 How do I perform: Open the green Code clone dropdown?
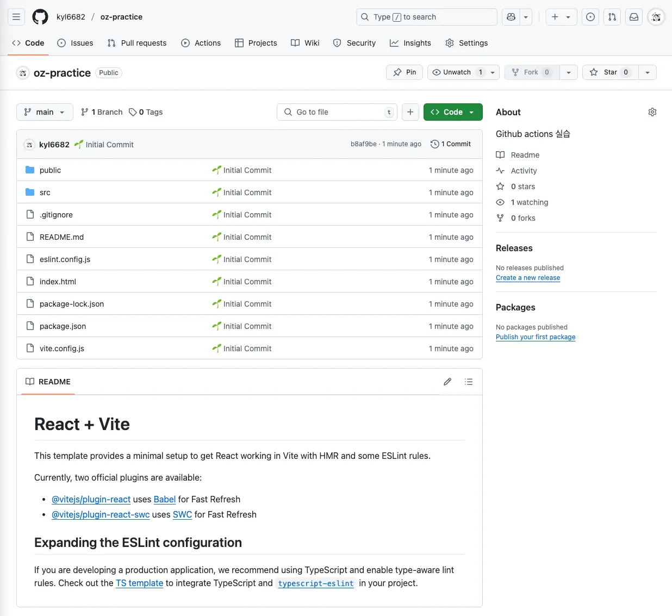(x=453, y=112)
